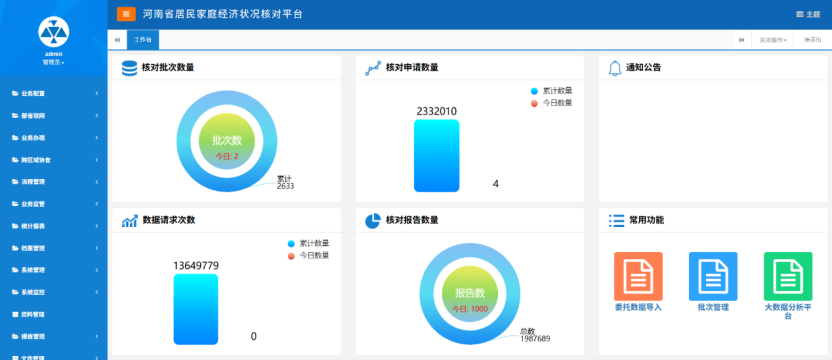Click the folder icon beside 业务监管
Viewport: 832px width, 360px height.
(x=15, y=204)
